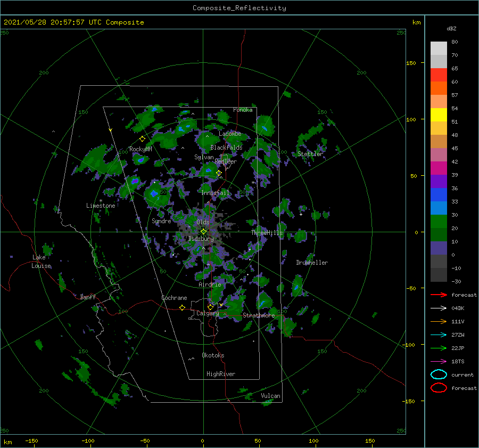
Task: Click the yellow diamond marker near RockyMH
Action: pyautogui.click(x=142, y=139)
